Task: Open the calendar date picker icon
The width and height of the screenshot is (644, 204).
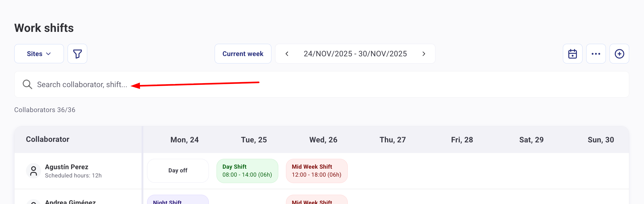Action: coord(572,54)
